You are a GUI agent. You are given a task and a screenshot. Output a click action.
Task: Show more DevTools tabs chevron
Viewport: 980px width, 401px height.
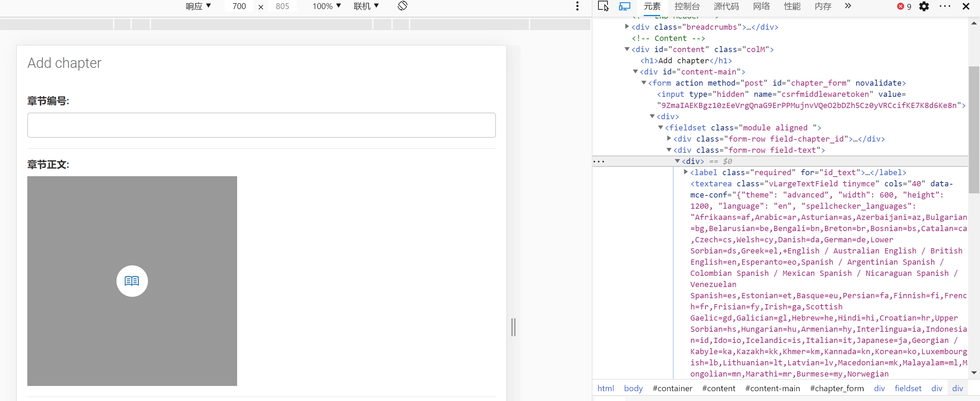(847, 6)
